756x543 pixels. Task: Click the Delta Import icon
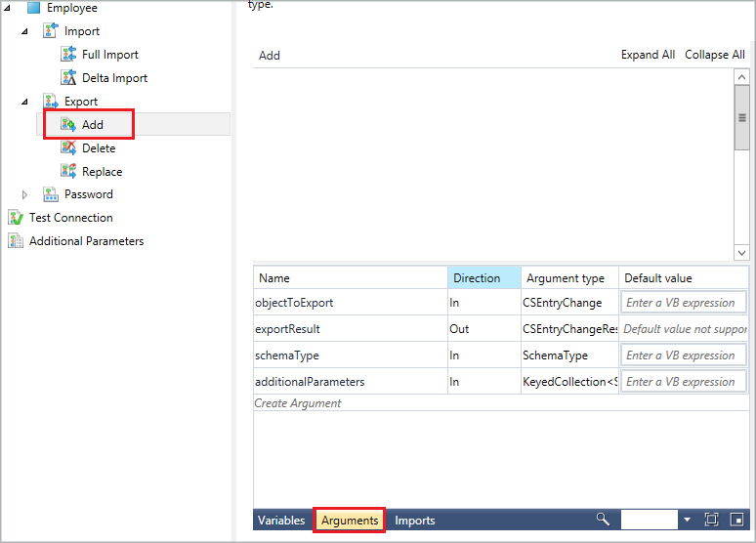(x=68, y=77)
